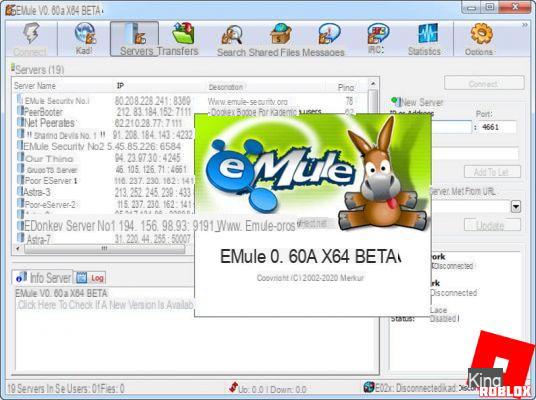Click the Connect lightning toolbar icon
This screenshot has height=400, width=536.
(x=31, y=33)
